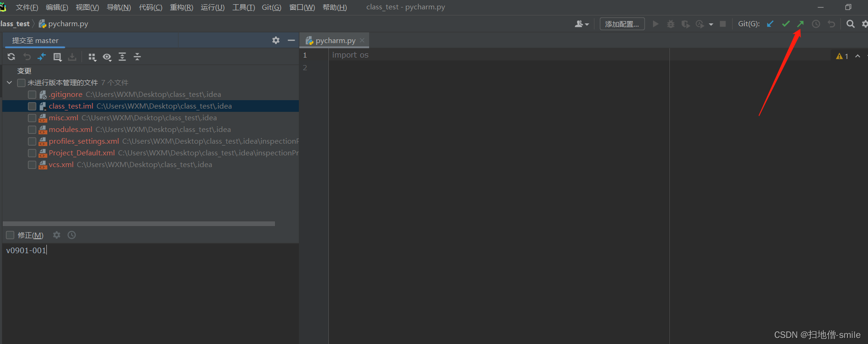The image size is (868, 344).
Task: Open Git Show History clock icon
Action: (816, 24)
